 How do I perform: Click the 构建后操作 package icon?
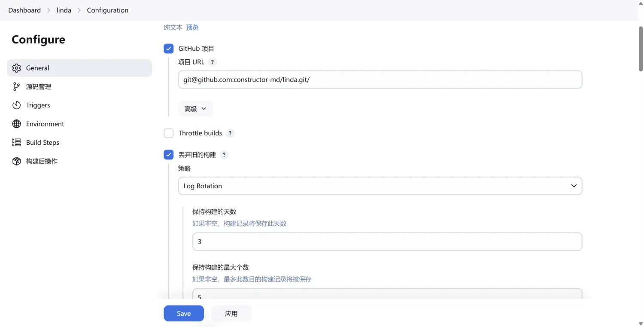click(x=16, y=161)
